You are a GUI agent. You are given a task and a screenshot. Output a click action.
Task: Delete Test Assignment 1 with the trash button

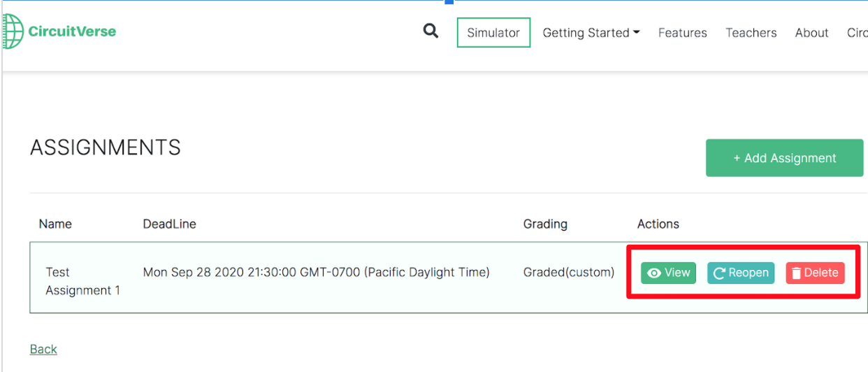(815, 273)
